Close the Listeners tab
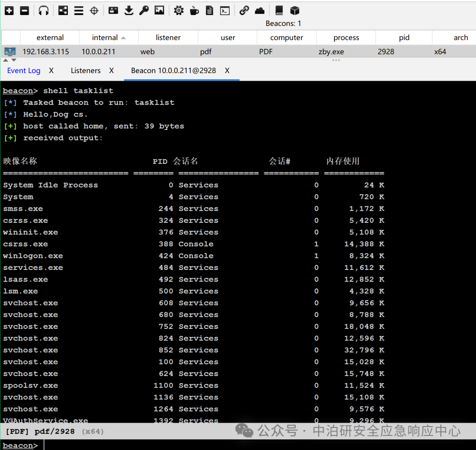 (112, 70)
